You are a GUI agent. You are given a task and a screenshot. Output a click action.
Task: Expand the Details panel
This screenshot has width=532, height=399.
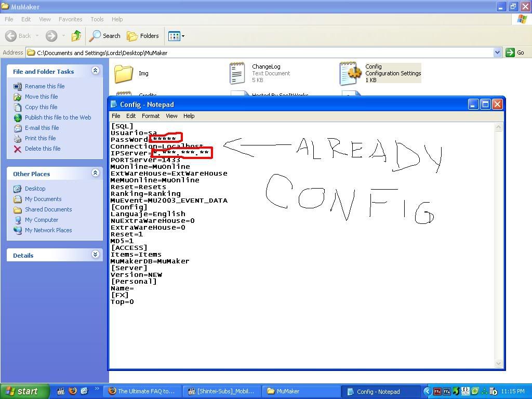pos(95,255)
